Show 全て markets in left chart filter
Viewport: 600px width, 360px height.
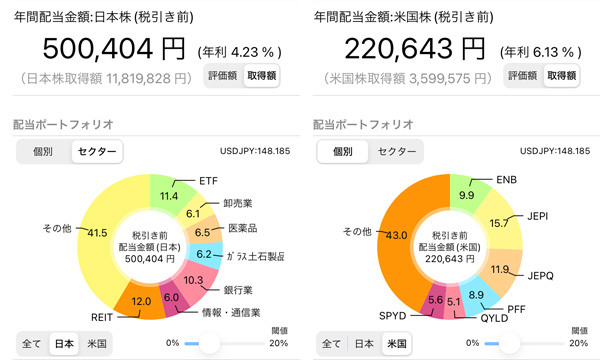pyautogui.click(x=32, y=344)
